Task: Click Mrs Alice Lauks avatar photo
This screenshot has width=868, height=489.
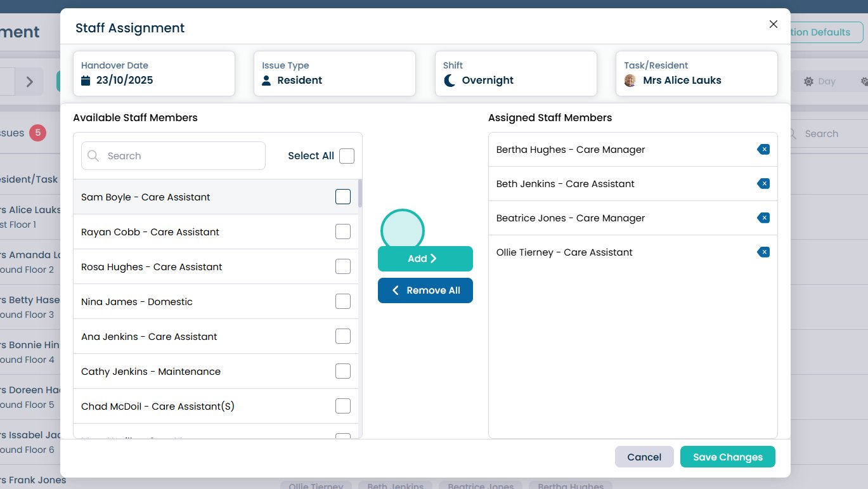Action: tap(630, 81)
